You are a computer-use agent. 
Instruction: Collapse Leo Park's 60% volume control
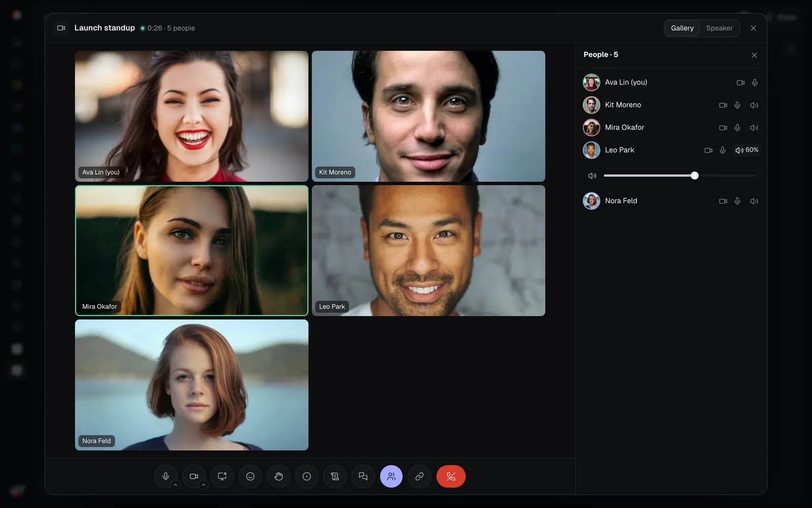coord(747,150)
